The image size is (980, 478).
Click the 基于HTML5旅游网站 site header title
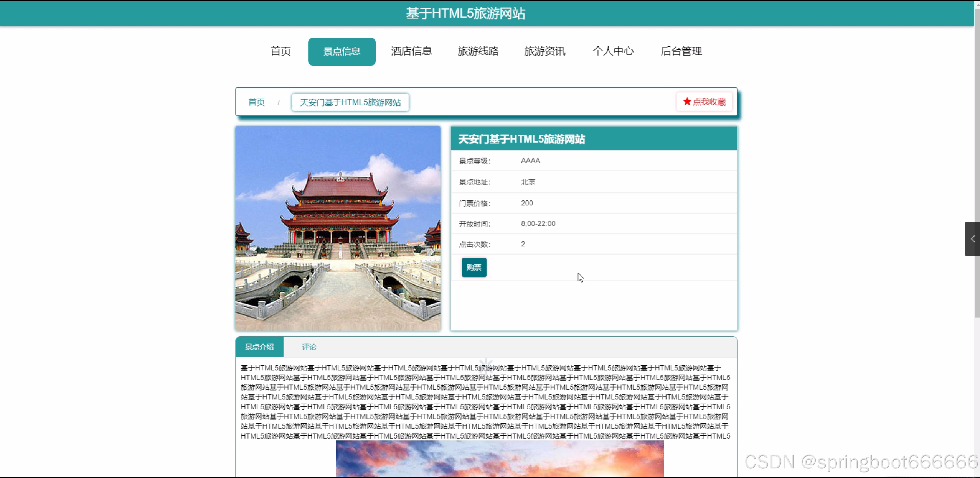(x=465, y=13)
